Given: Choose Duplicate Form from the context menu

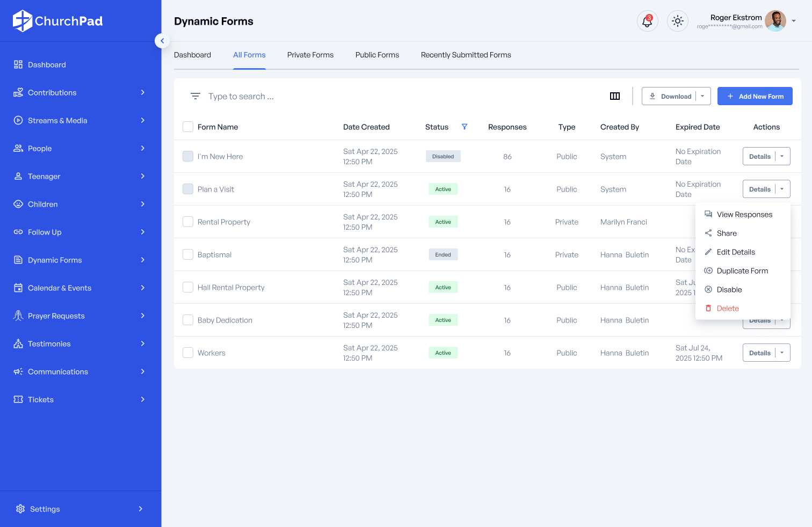Looking at the screenshot, I should pyautogui.click(x=742, y=270).
